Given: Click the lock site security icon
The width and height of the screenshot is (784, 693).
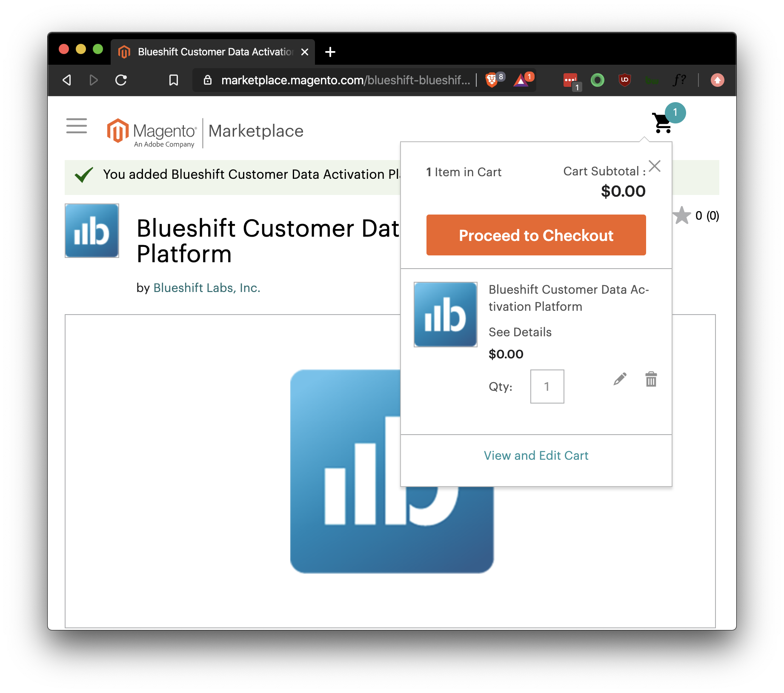Looking at the screenshot, I should pyautogui.click(x=208, y=80).
